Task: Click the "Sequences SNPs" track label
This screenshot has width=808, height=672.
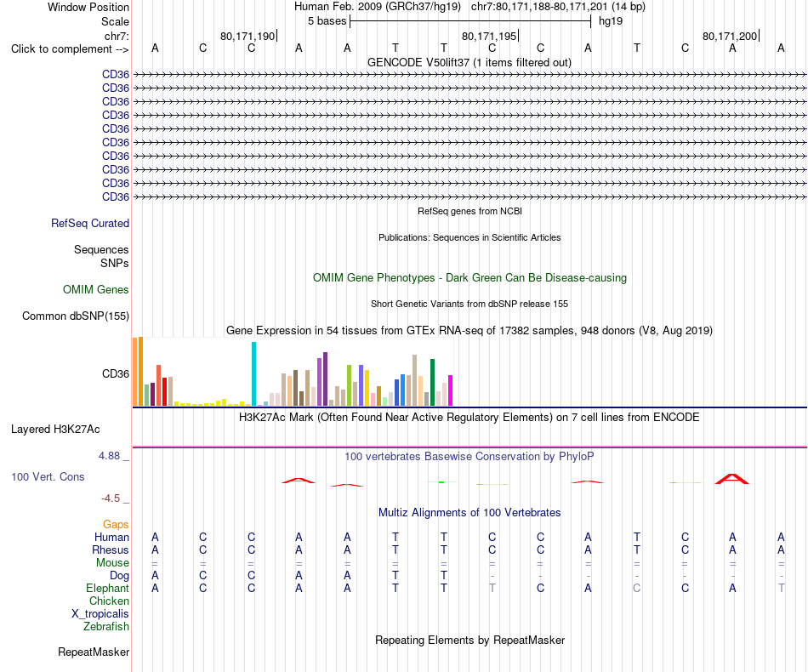Action: [x=101, y=256]
